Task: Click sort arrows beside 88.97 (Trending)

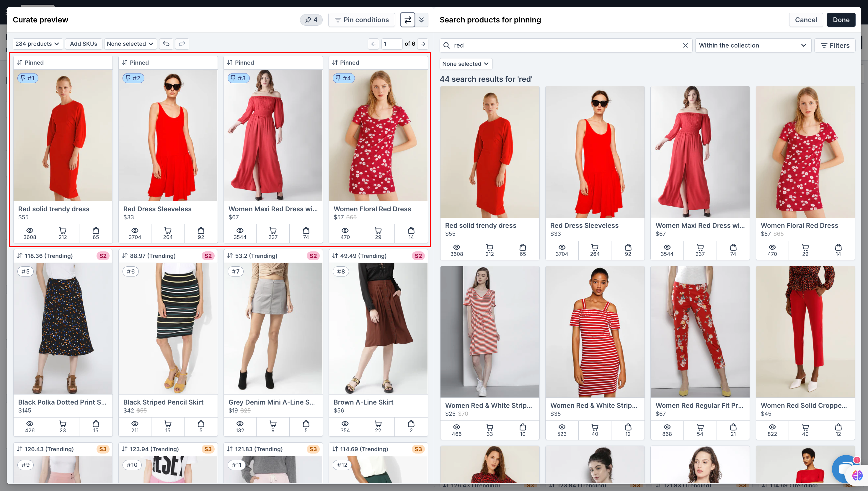Action: [125, 256]
